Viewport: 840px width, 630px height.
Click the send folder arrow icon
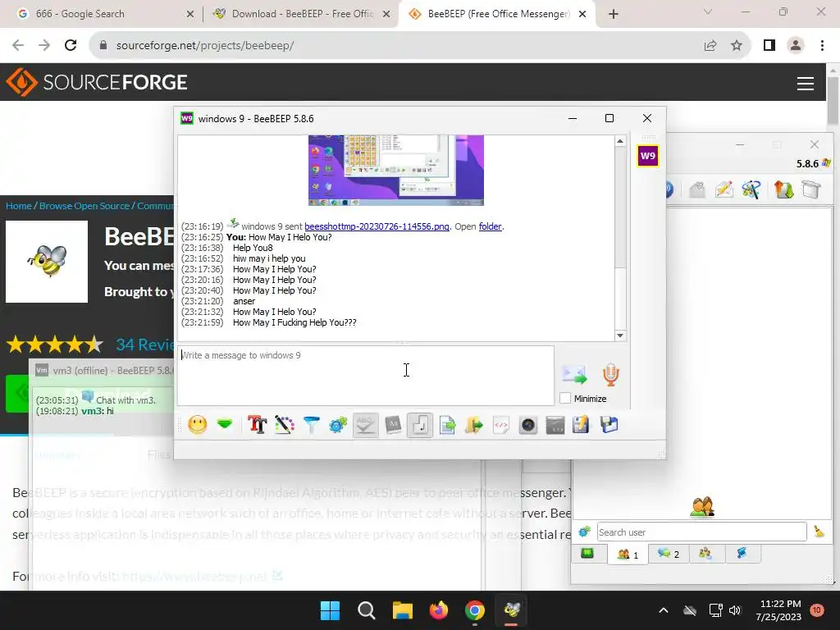coord(474,426)
